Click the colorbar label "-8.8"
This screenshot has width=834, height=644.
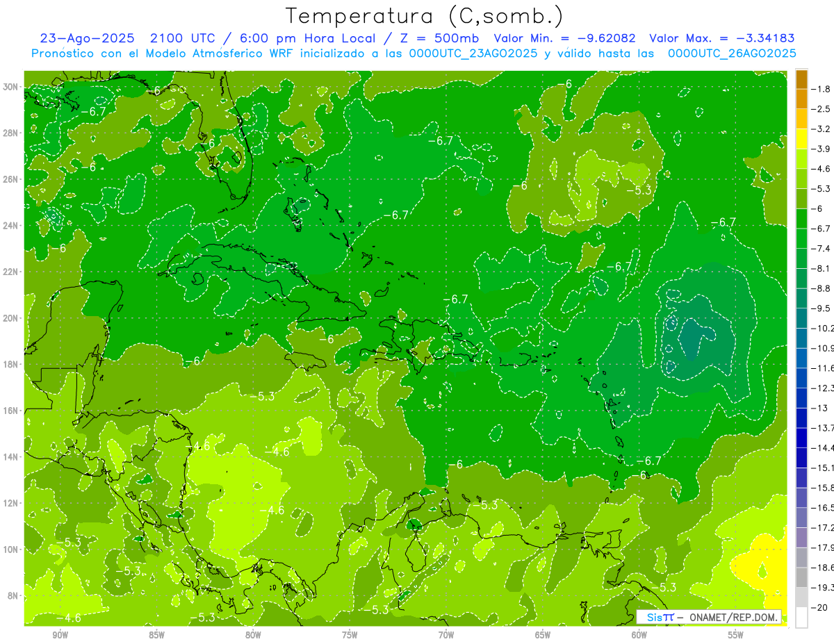[821, 288]
